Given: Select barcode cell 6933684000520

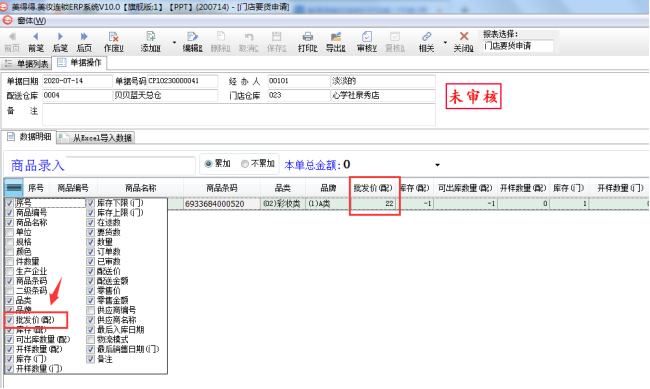Looking at the screenshot, I should (x=222, y=204).
